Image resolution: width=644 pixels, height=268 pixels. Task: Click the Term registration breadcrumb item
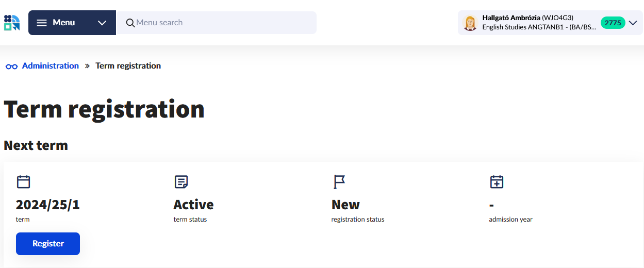(x=128, y=66)
